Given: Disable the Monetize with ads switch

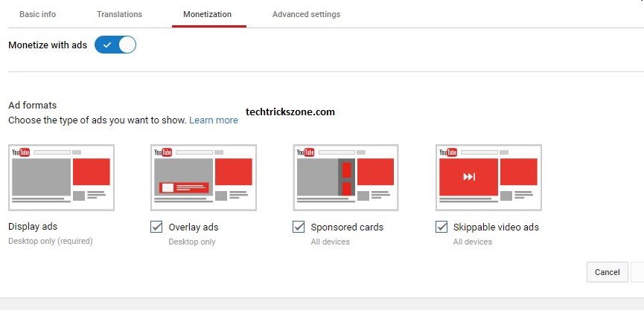Looking at the screenshot, I should (115, 45).
